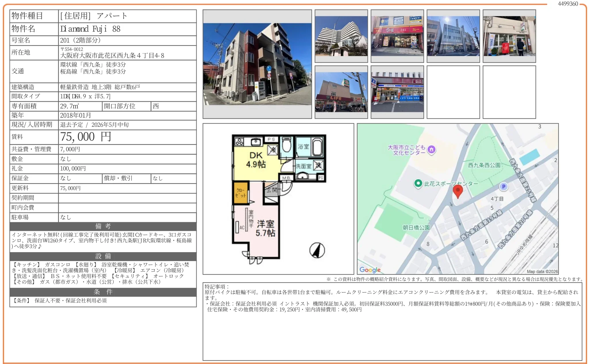This screenshot has width=591, height=364.
Task: Click the 75,000円 rent amount
Action: [x=86, y=137]
